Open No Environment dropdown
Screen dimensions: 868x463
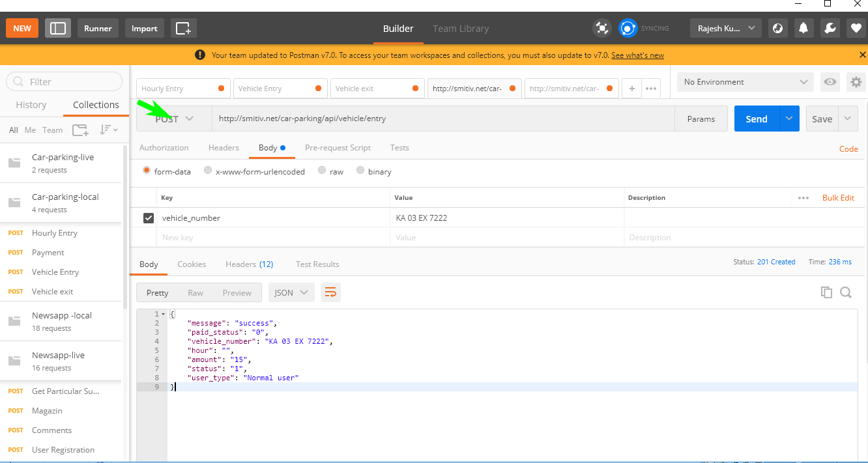pos(746,82)
